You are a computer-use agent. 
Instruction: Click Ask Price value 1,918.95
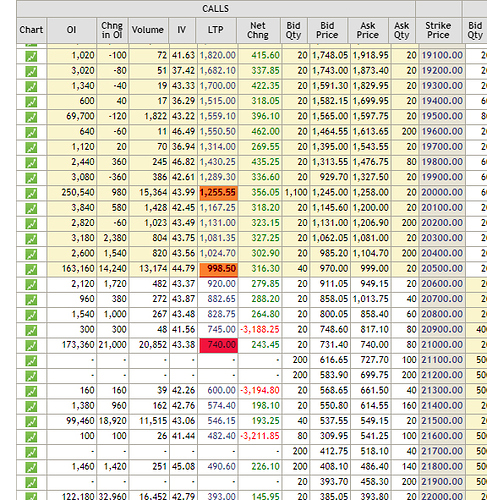[x=370, y=55]
